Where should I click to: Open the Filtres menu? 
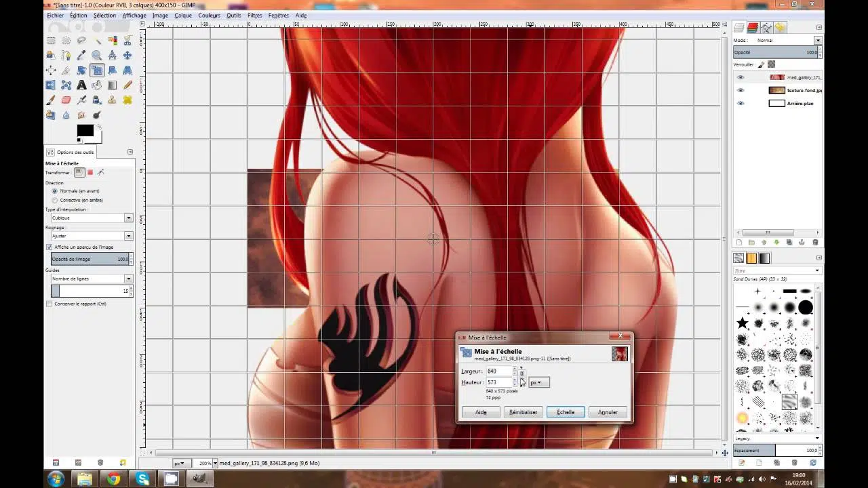tap(255, 15)
